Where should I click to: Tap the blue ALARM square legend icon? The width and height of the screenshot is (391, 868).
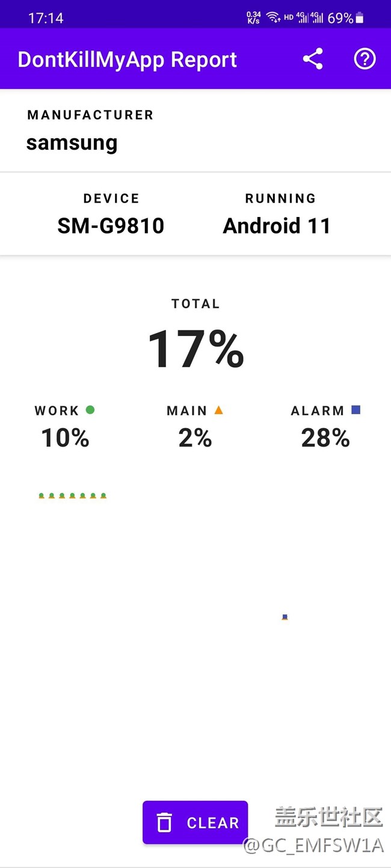356,410
